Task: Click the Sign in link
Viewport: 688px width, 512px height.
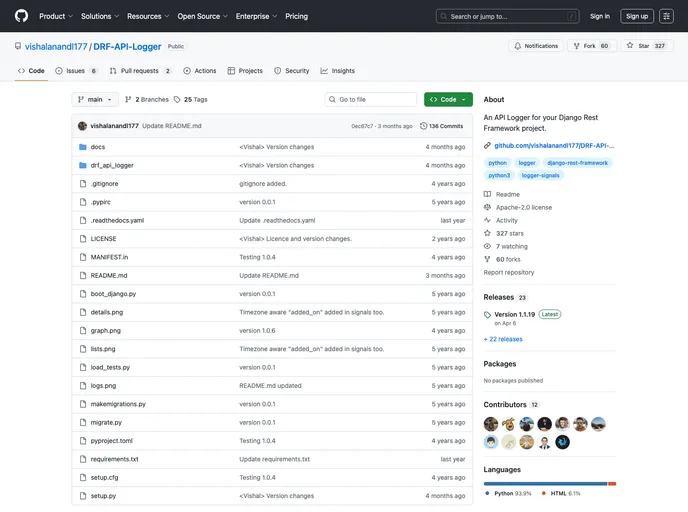Action: point(600,16)
